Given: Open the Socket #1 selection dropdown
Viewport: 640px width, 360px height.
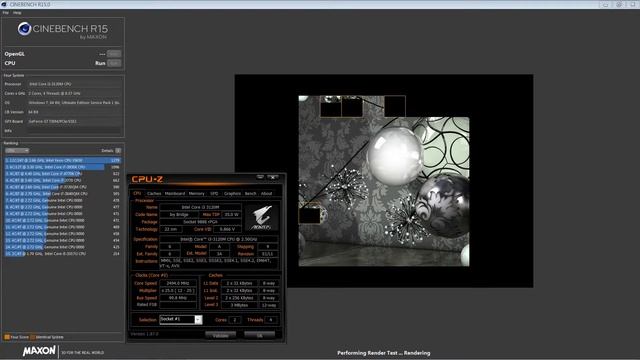Looking at the screenshot, I should pos(198,320).
